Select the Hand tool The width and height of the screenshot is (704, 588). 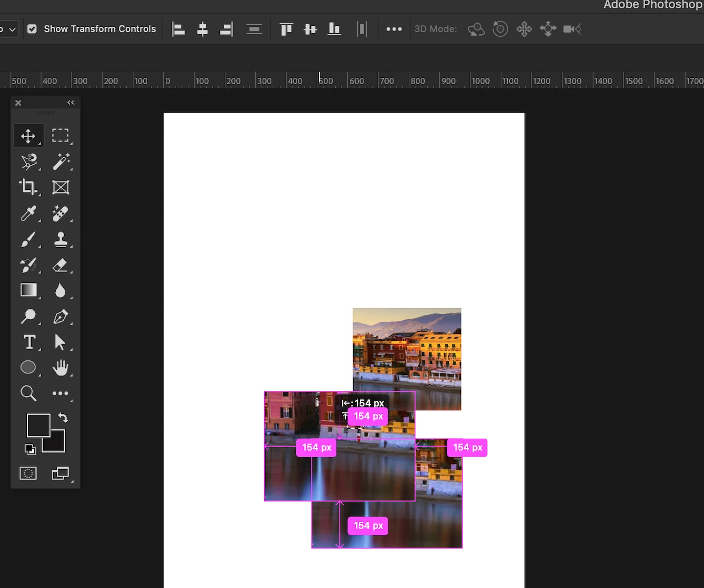[61, 367]
